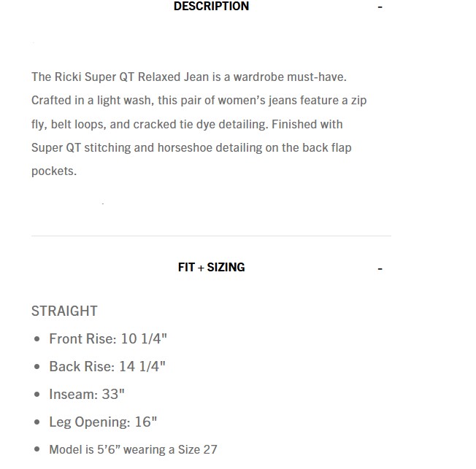Click the bullet next to Inseam

(37, 395)
